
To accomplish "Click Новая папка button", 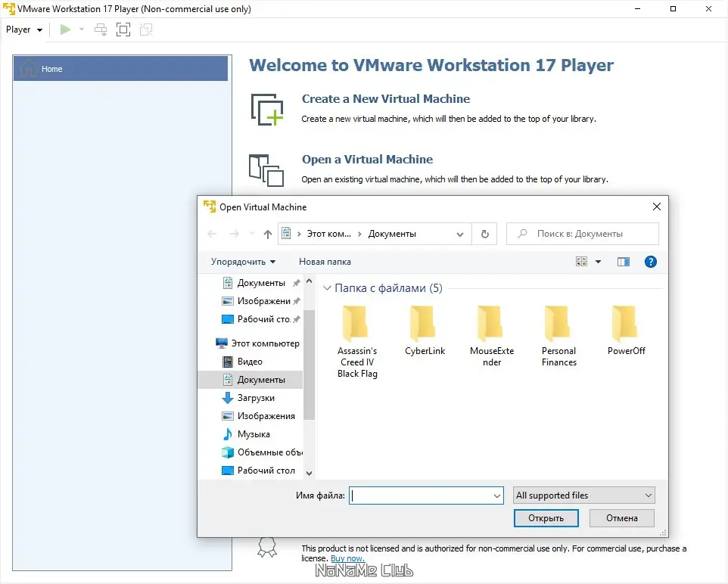I will 325,262.
